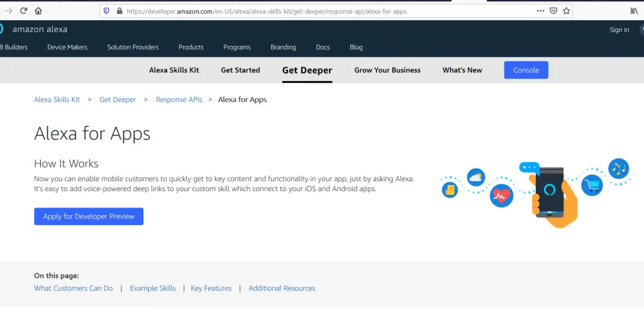Screen dimensions: 644x329
Task: Click 'Alexa for Apps' breadcrumb text
Action: coord(242,100)
